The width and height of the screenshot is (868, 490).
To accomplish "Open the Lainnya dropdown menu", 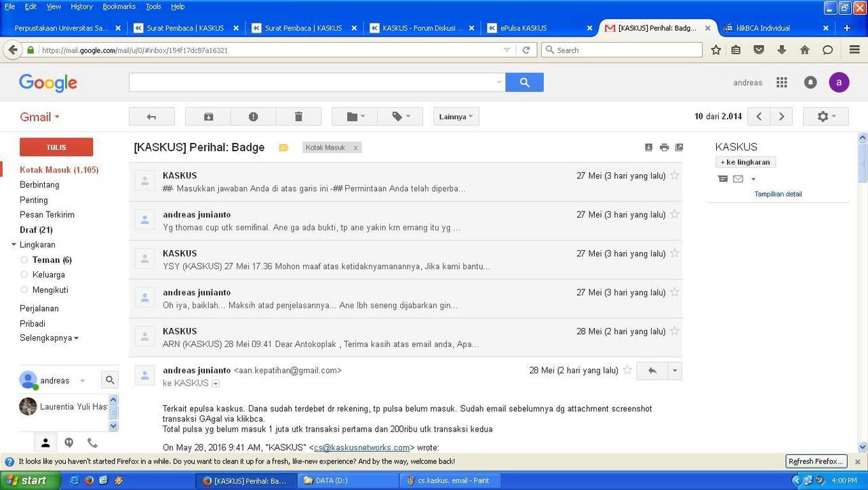I will click(456, 117).
